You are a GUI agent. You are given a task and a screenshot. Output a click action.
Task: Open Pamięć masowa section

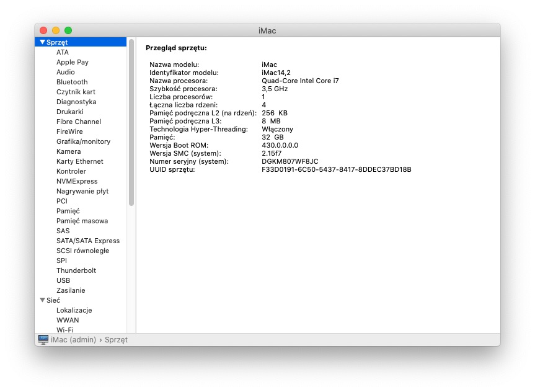pos(82,221)
